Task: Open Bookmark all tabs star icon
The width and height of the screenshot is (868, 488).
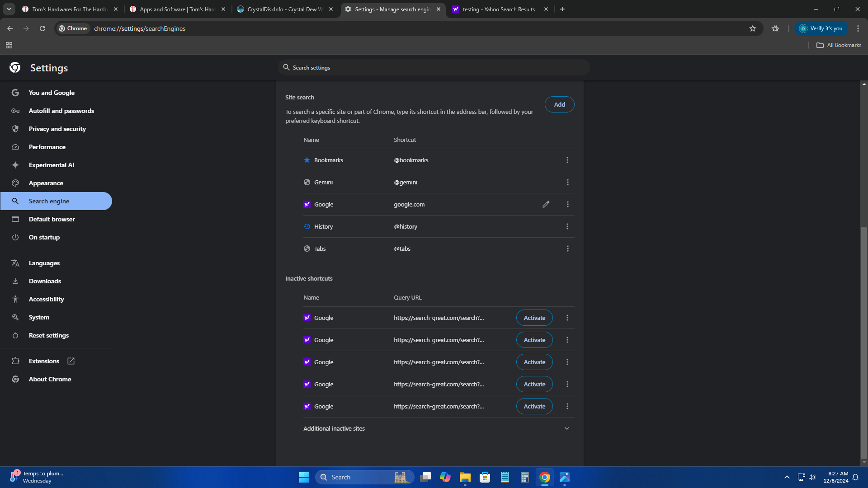Action: [x=775, y=28]
